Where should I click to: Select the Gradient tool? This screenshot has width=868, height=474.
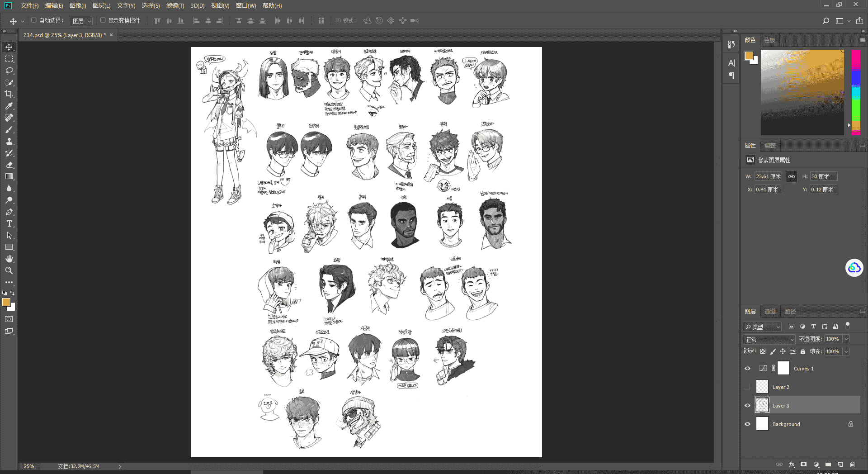[9, 177]
